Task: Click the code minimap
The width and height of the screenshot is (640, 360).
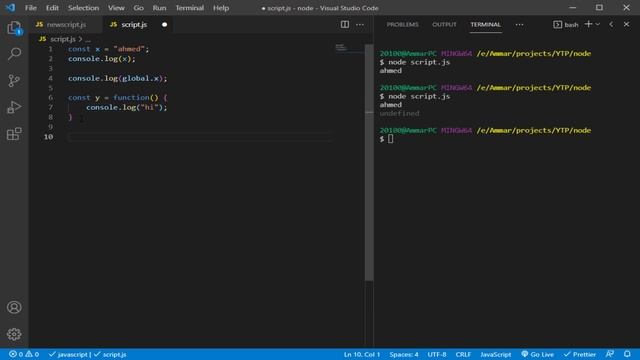Action: click(341, 48)
